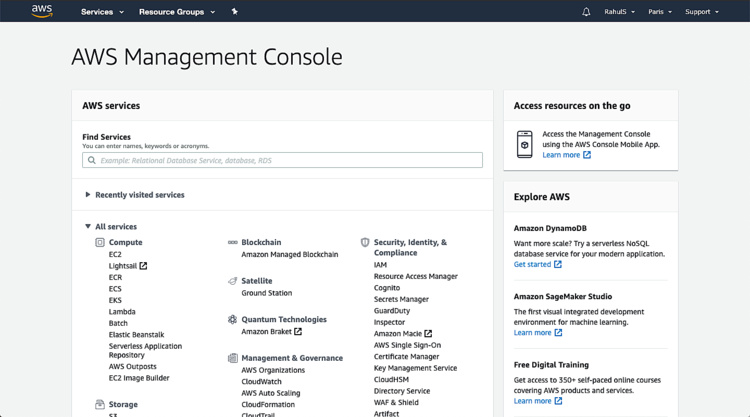750x417 pixels.
Task: Click the pin shortcut icon in navbar
Action: (234, 12)
